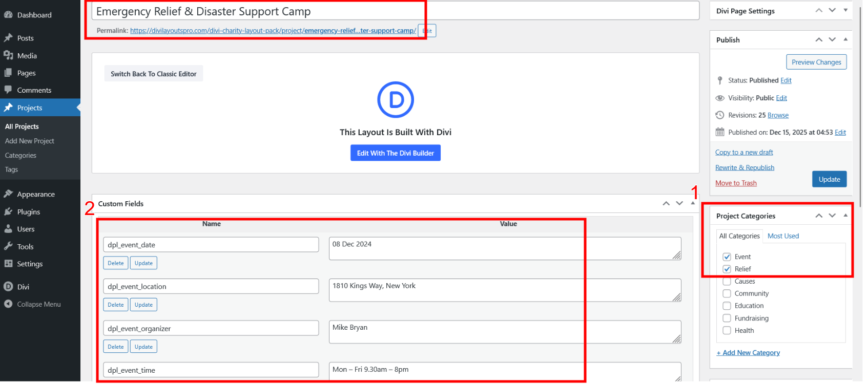The height and width of the screenshot is (384, 868).
Task: Click Rewrite & Republish link
Action: coord(745,167)
